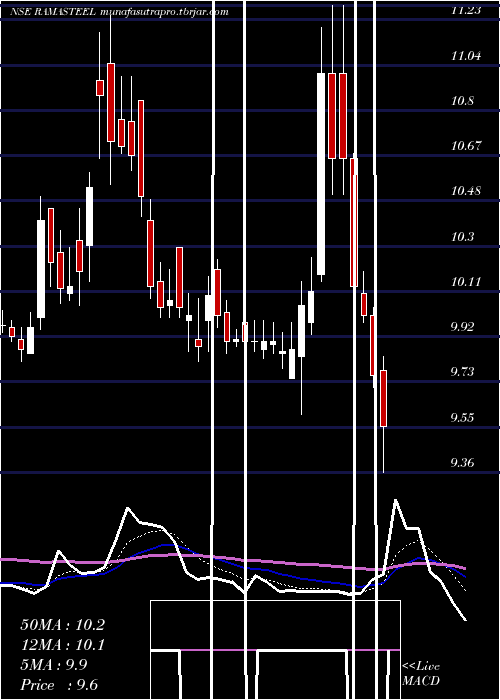Click the 11.04 price axis label
The image size is (500, 700).
[x=466, y=56]
